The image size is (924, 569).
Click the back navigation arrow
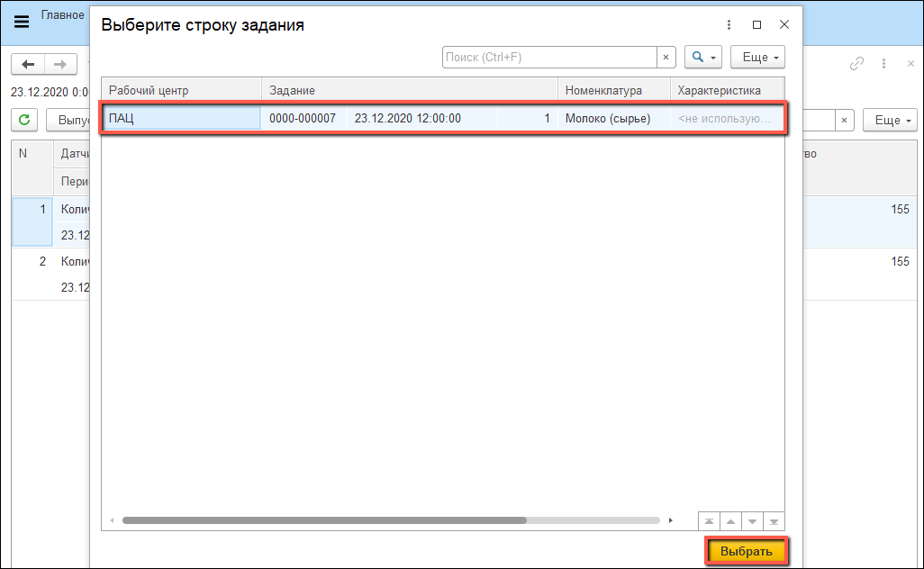pos(28,64)
